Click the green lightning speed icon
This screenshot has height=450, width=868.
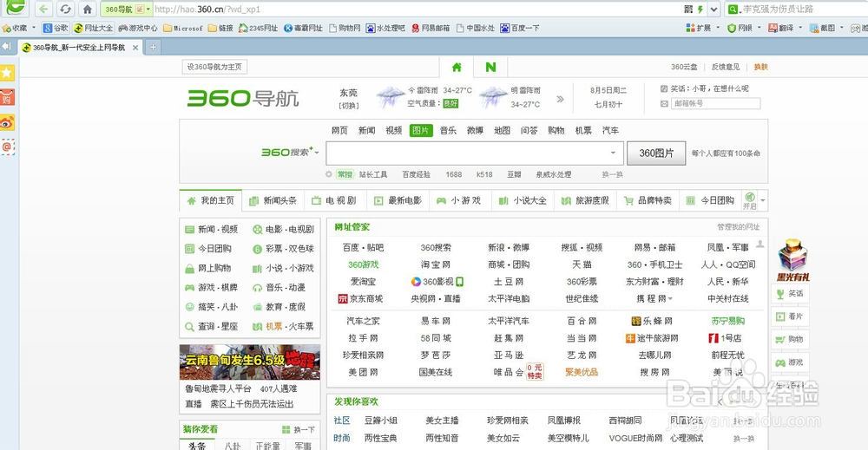click(700, 9)
